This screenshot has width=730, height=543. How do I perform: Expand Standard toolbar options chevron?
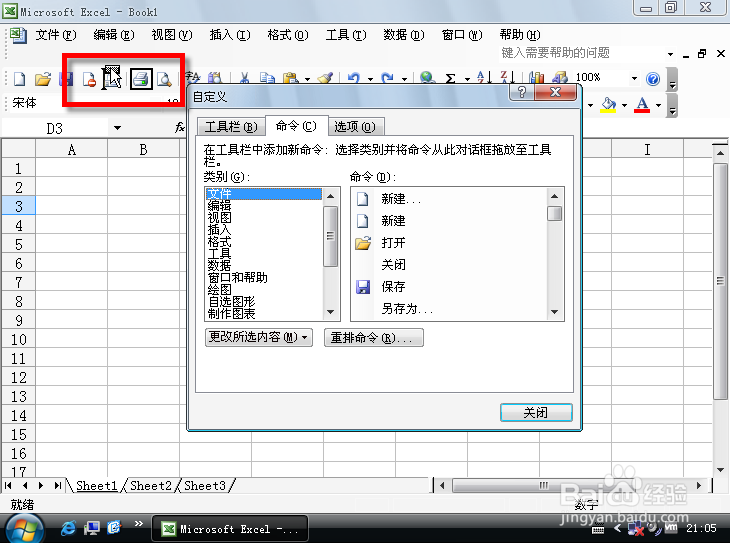(x=672, y=80)
